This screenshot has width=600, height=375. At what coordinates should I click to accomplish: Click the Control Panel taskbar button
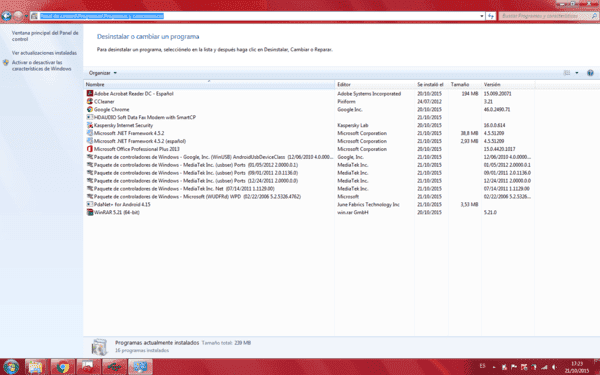click(x=140, y=367)
